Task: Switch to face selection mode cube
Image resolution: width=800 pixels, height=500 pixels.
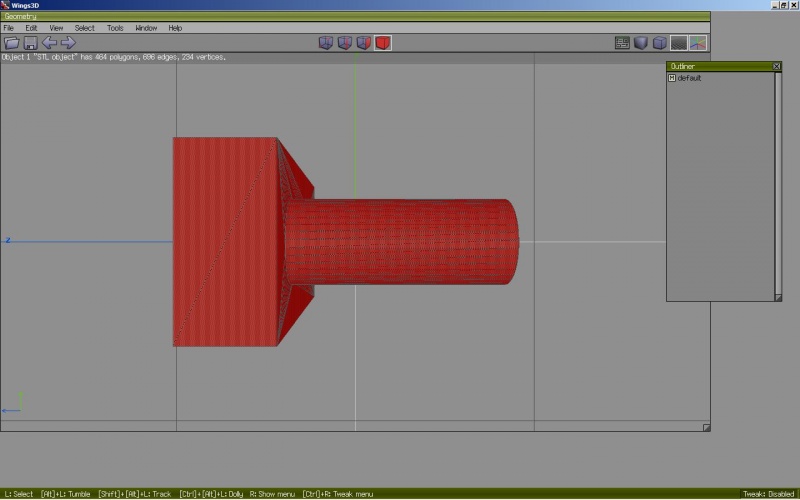Action: [x=364, y=43]
